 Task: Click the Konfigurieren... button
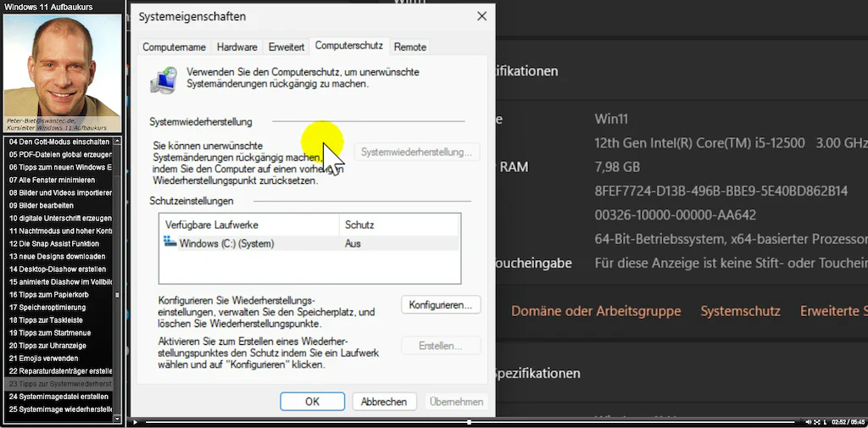pyautogui.click(x=441, y=304)
